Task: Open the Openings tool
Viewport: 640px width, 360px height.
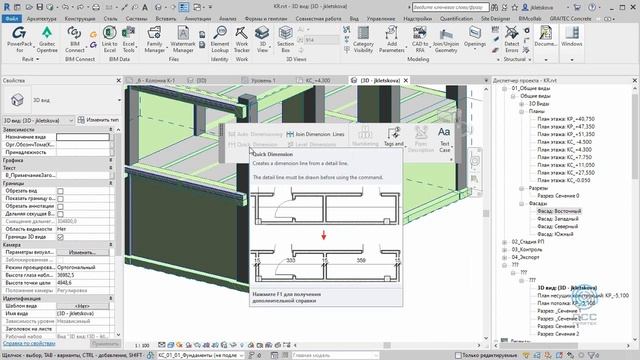Action: (x=475, y=37)
